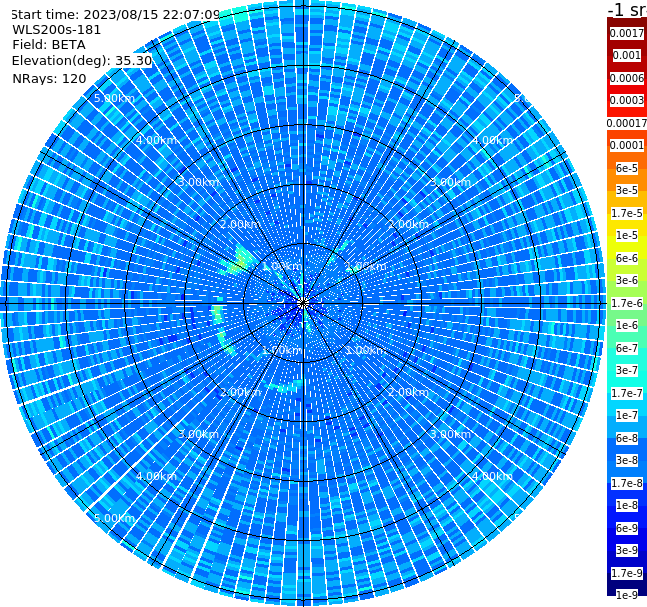Pick the red colorbar segment labeled 0.0006
647x607 pixels.
pyautogui.click(x=627, y=78)
